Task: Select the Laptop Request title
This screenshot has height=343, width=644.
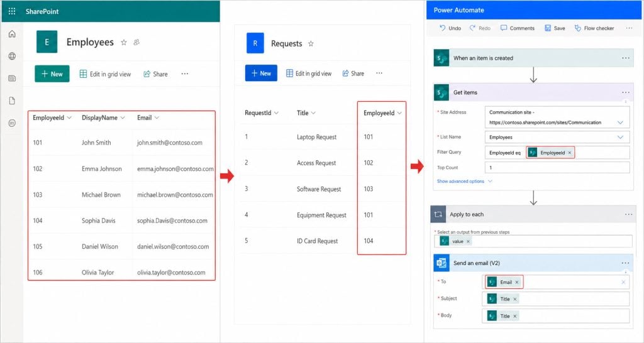Action: (317, 137)
